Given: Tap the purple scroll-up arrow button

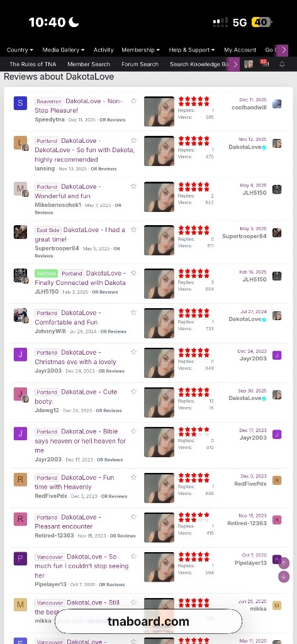Looking at the screenshot, I should click(x=283, y=563).
